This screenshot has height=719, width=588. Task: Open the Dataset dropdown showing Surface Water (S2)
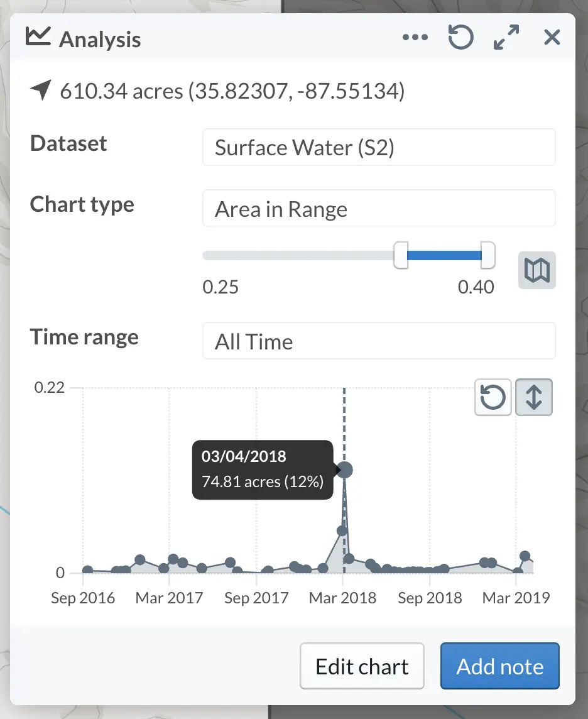click(379, 147)
